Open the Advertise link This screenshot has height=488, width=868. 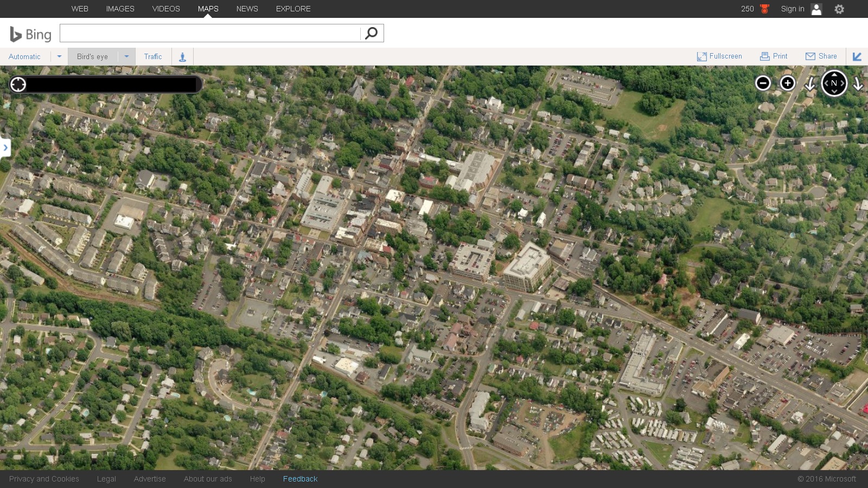150,479
